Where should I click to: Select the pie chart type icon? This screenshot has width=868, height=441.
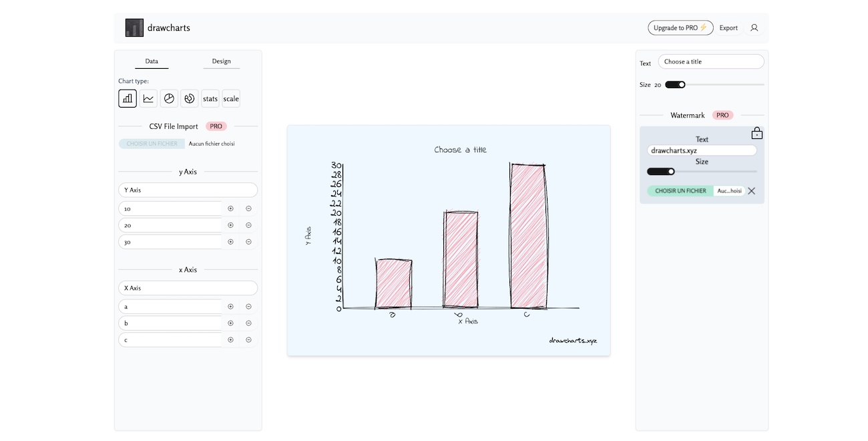coord(169,98)
